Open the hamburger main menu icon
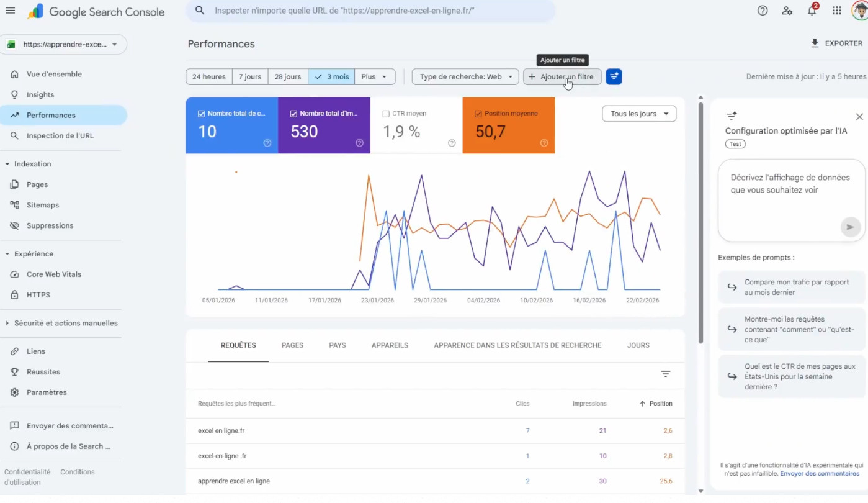868x503 pixels. pyautogui.click(x=10, y=11)
